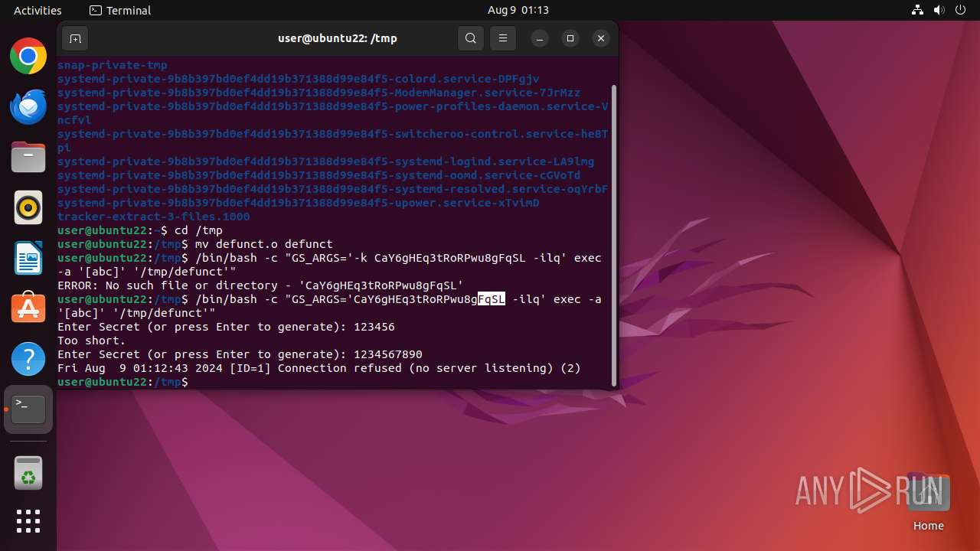Click the final empty terminal prompt
This screenshot has width=980, height=551.
pos(122,382)
